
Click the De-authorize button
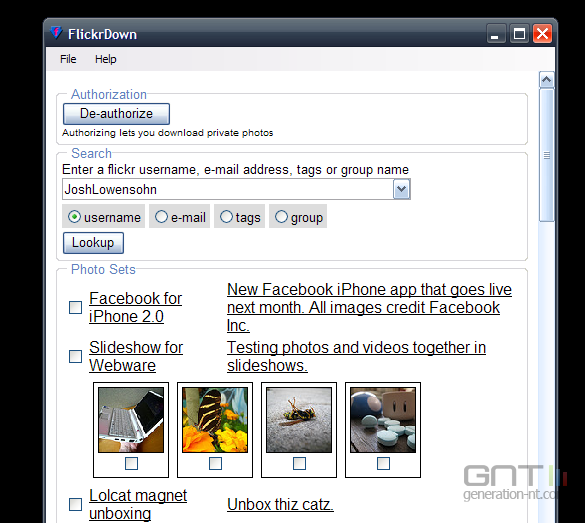pyautogui.click(x=116, y=114)
